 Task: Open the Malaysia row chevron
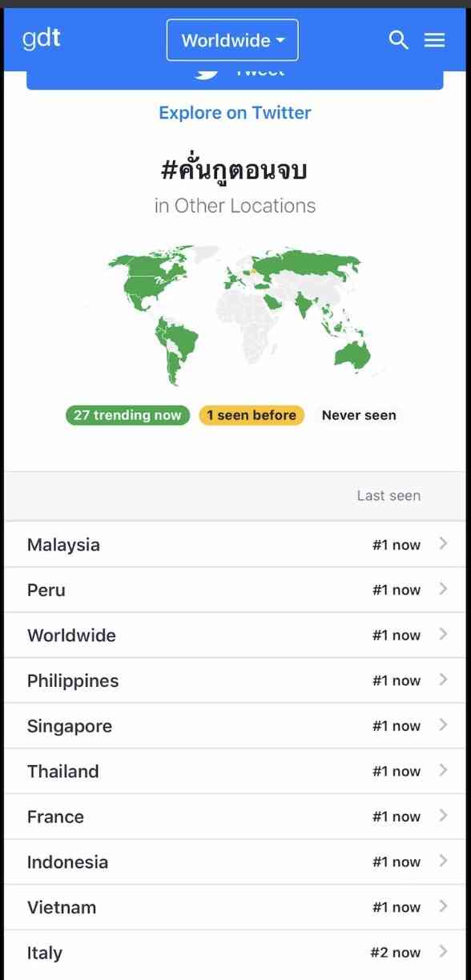[x=444, y=544]
